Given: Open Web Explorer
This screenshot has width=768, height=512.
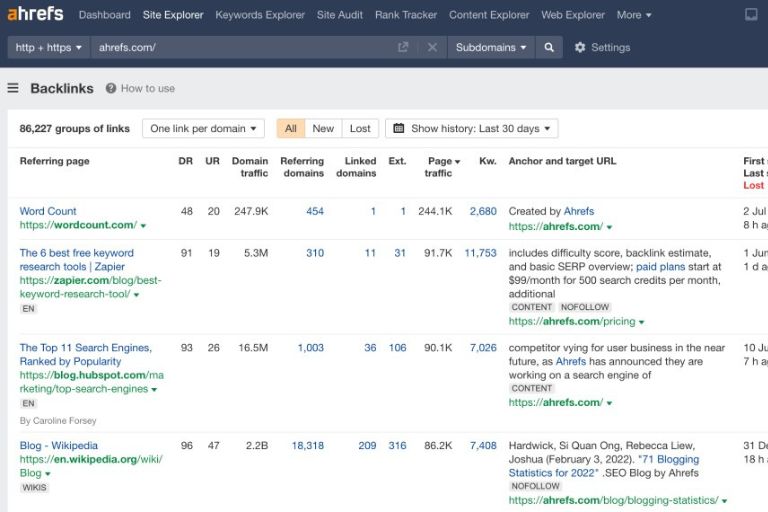Looking at the screenshot, I should (573, 15).
